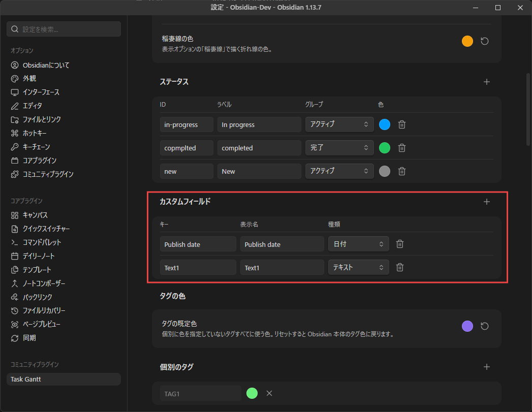
Task: Click the settings panel vertical scrollbar
Action: pos(528,109)
